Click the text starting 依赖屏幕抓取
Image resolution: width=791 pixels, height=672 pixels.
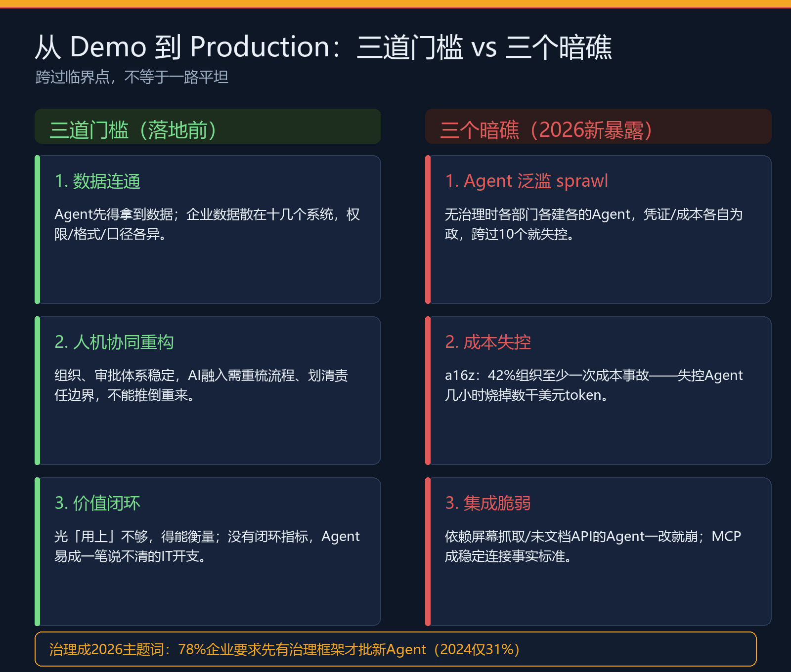point(593,546)
